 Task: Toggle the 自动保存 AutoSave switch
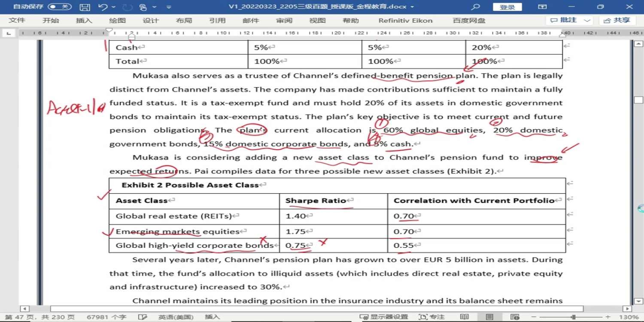[x=59, y=7]
